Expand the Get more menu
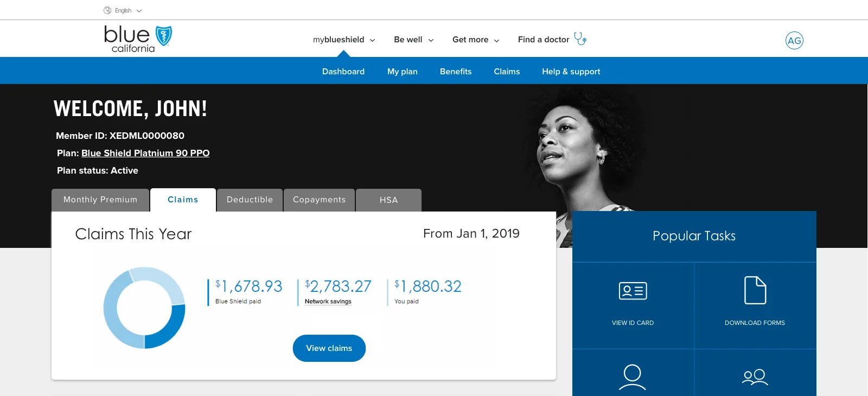The width and height of the screenshot is (868, 396). coord(476,40)
